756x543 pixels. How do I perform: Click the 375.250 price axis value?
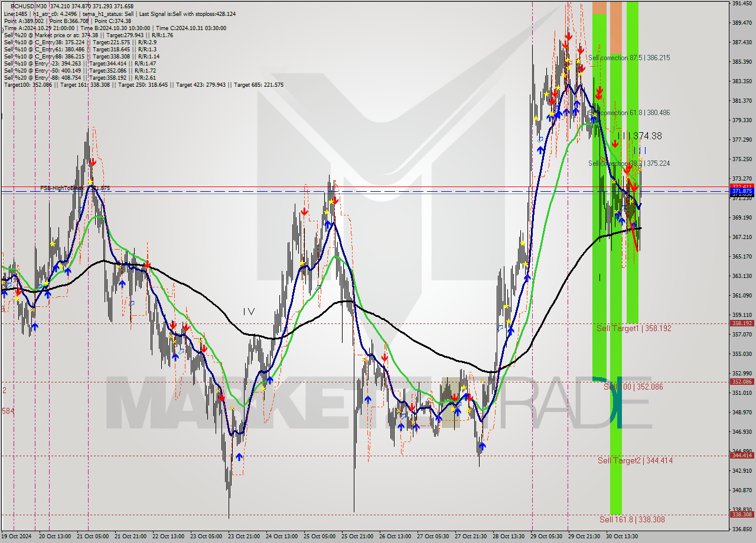(742, 159)
